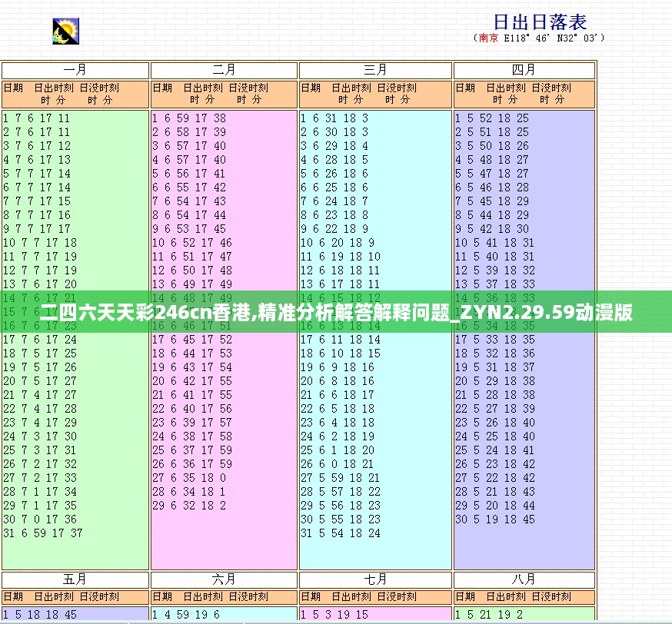
Task: Click February row '1 6 59 17 38'
Action: tap(189, 118)
